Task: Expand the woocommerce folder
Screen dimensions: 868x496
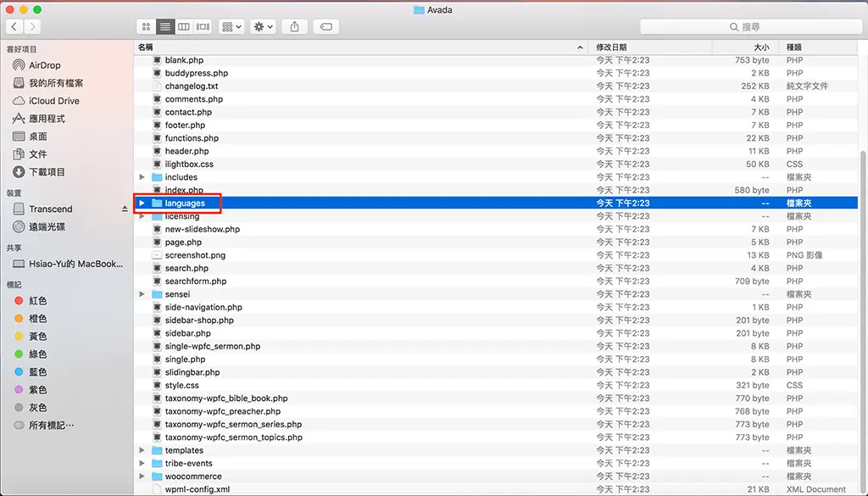Action: click(142, 476)
